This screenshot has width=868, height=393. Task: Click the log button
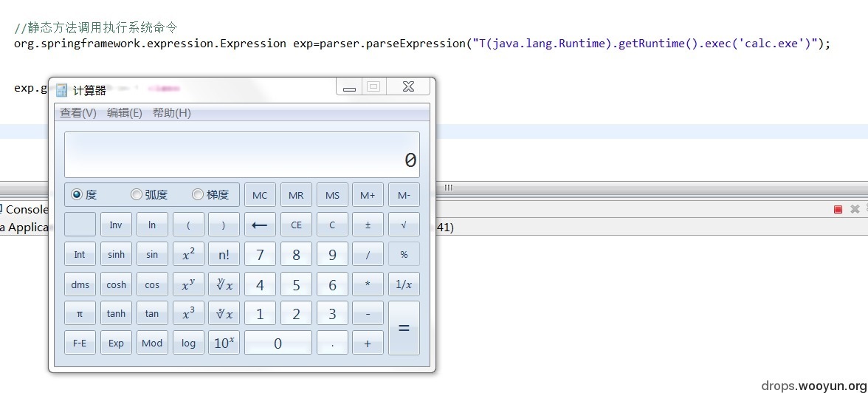coord(188,343)
